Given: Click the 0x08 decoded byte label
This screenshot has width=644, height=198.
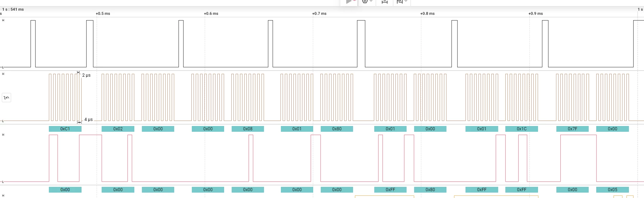Looking at the screenshot, I should pyautogui.click(x=248, y=129).
